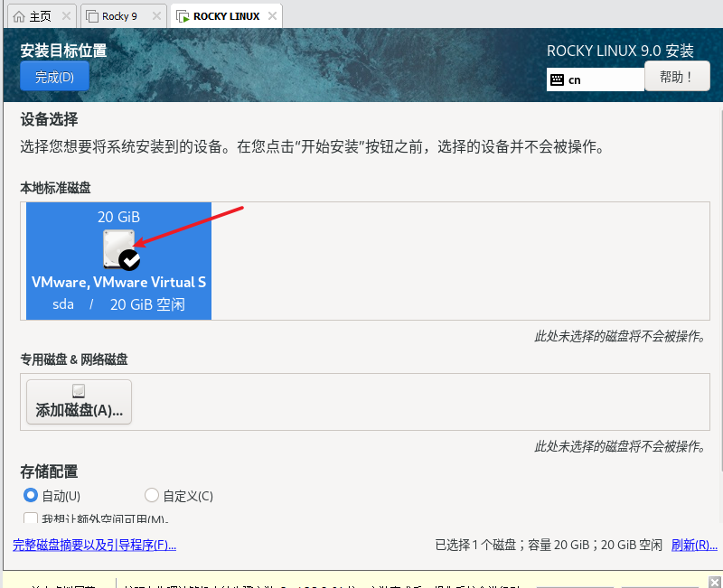Switch to the 主页 home tab

[x=41, y=16]
